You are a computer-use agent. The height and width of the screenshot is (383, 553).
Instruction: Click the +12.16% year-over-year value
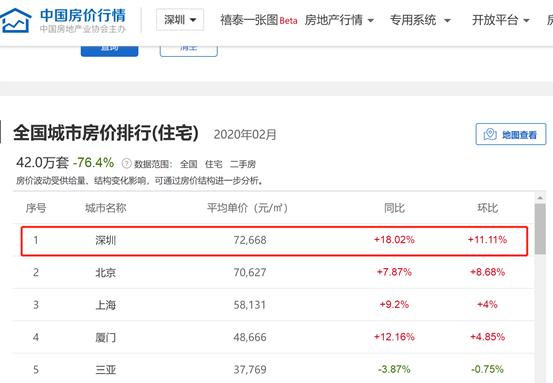[x=394, y=337]
